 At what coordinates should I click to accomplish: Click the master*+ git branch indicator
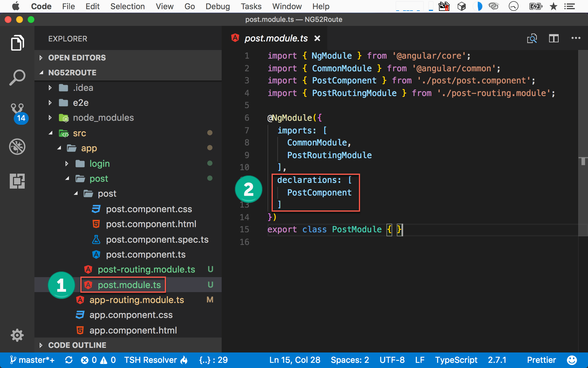tap(32, 360)
